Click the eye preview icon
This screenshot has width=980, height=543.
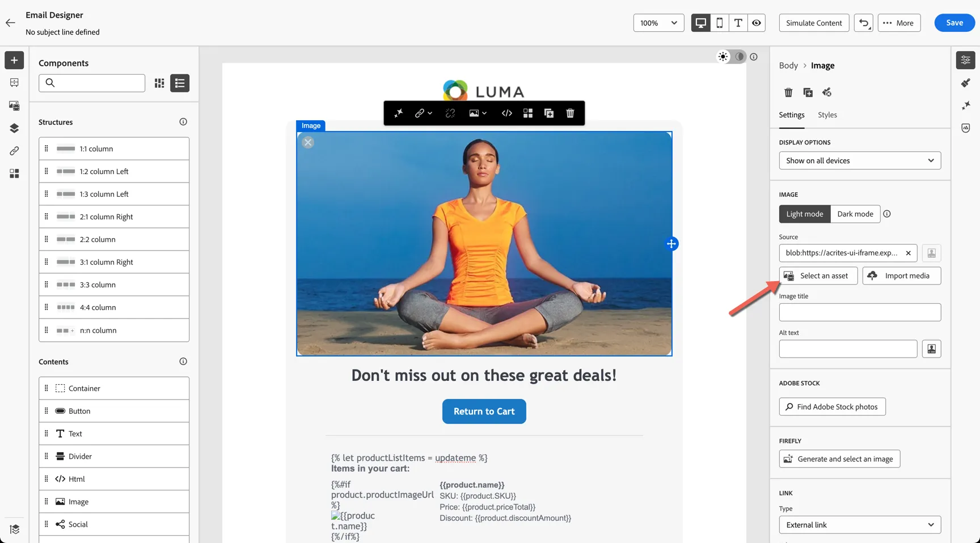[x=757, y=23]
